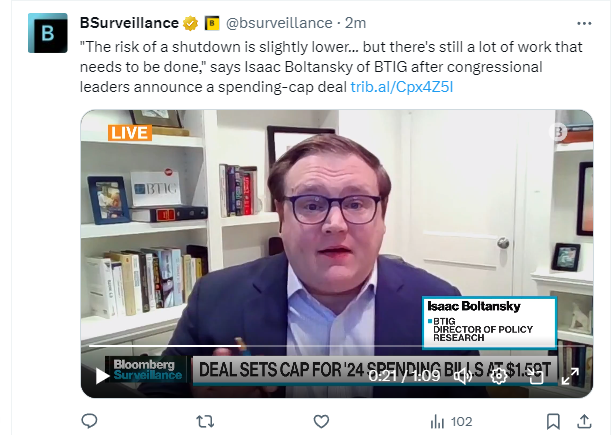Like the post with the heart icon

coord(321,421)
